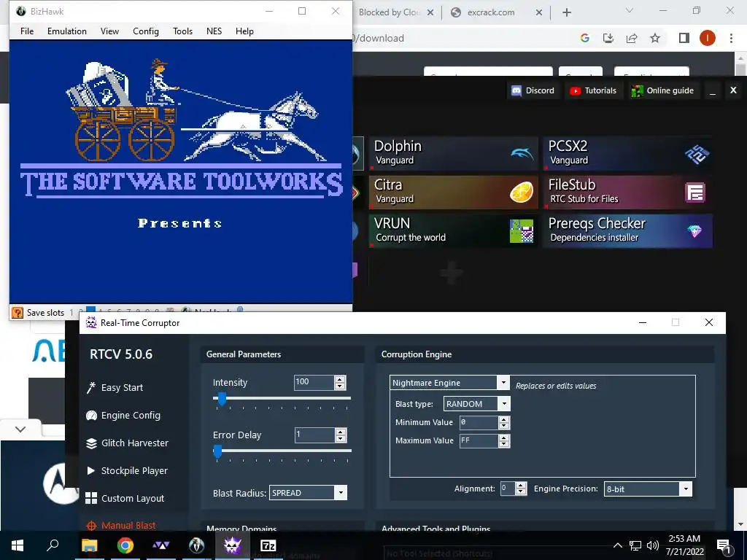Click the install app icon in Chrome
747x560 pixels.
coord(608,38)
